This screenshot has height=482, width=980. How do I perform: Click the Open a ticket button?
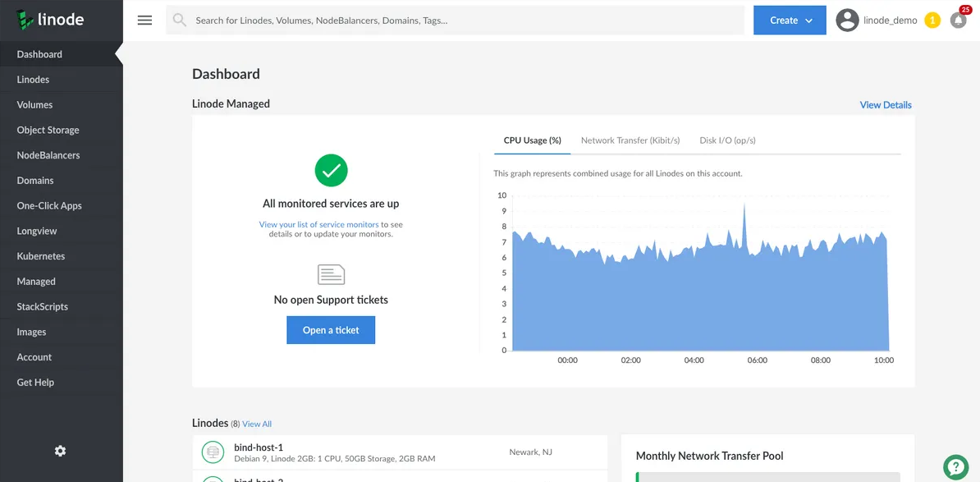[331, 330]
